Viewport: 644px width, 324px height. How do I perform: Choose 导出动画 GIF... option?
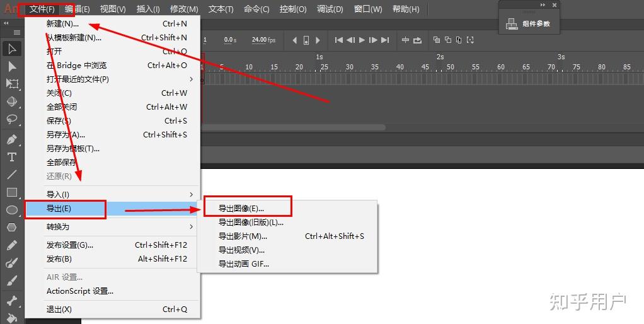click(x=287, y=264)
